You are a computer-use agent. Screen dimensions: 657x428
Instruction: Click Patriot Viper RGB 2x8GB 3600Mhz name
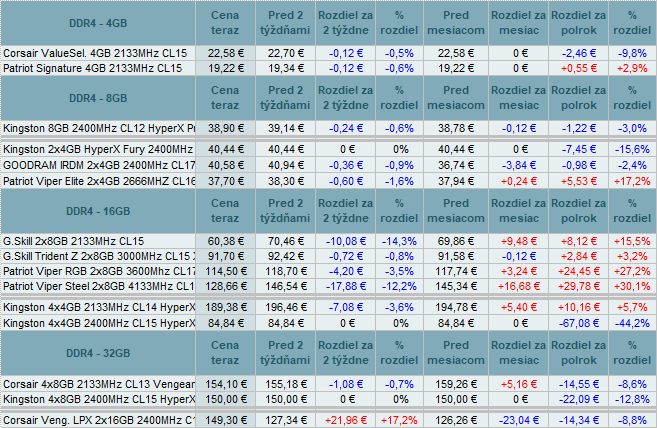pyautogui.click(x=99, y=272)
